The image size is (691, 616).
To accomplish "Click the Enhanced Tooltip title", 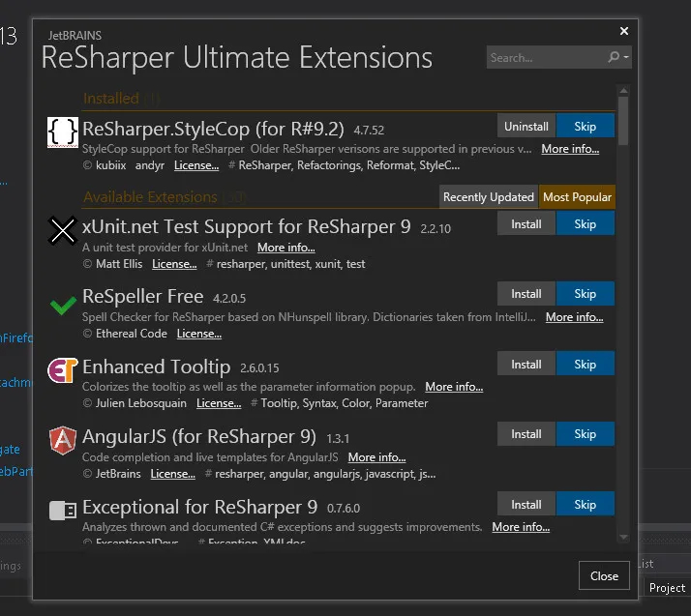I will point(156,367).
